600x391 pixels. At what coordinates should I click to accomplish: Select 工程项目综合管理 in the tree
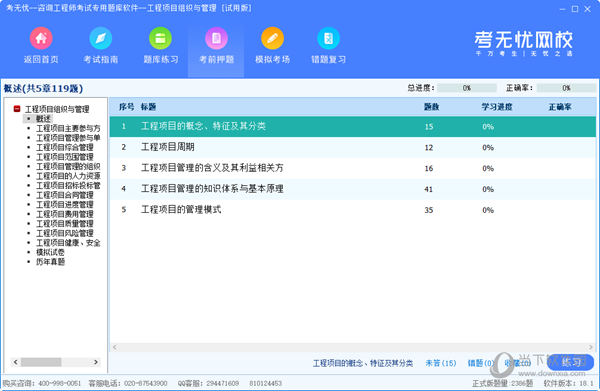pos(65,147)
